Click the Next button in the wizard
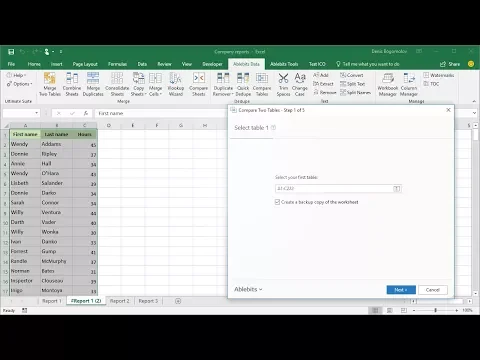This screenshot has width=480, height=360. 401,290
